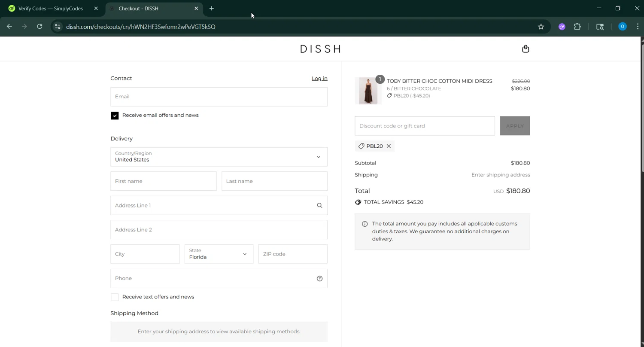Click the Discount code or gift card field
644x347 pixels.
pyautogui.click(x=425, y=126)
